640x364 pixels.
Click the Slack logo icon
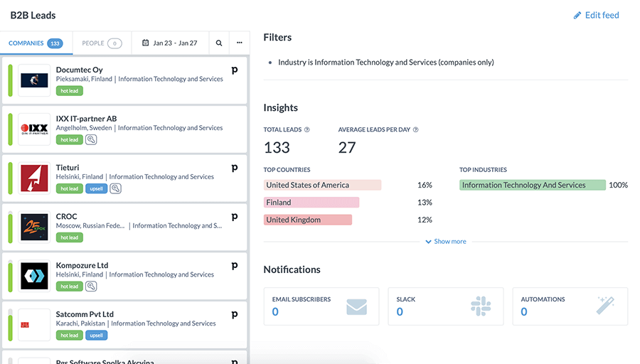[481, 306]
